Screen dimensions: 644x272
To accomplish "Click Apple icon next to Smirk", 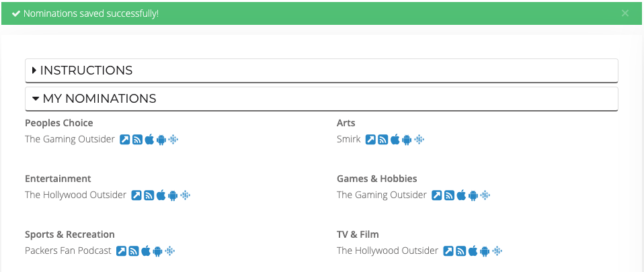I will click(x=395, y=140).
